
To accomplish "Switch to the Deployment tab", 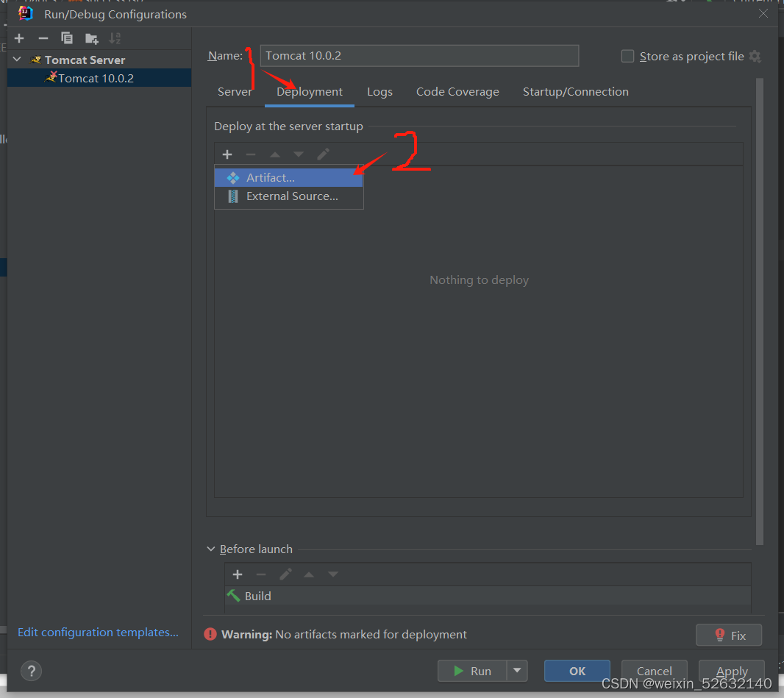I will point(310,91).
